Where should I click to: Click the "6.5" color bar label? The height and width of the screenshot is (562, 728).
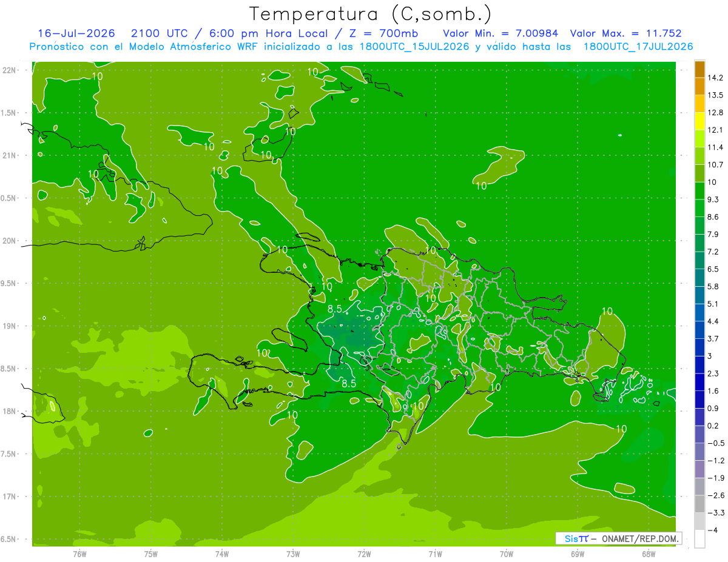713,269
